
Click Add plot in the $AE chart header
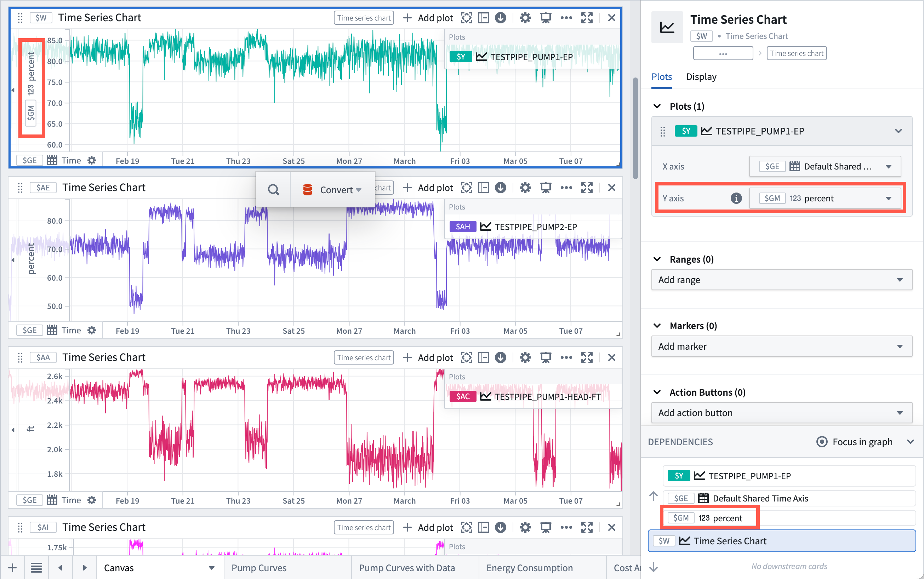[x=428, y=188]
